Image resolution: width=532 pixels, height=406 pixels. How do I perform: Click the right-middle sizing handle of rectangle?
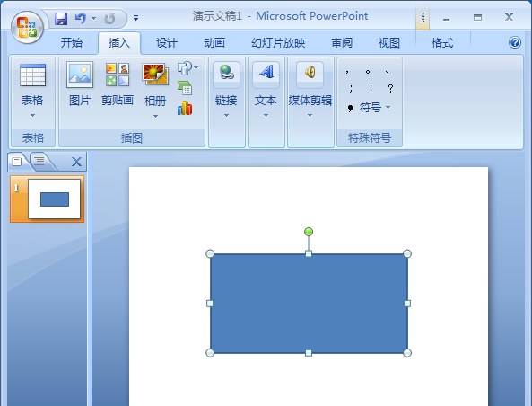[x=407, y=304]
